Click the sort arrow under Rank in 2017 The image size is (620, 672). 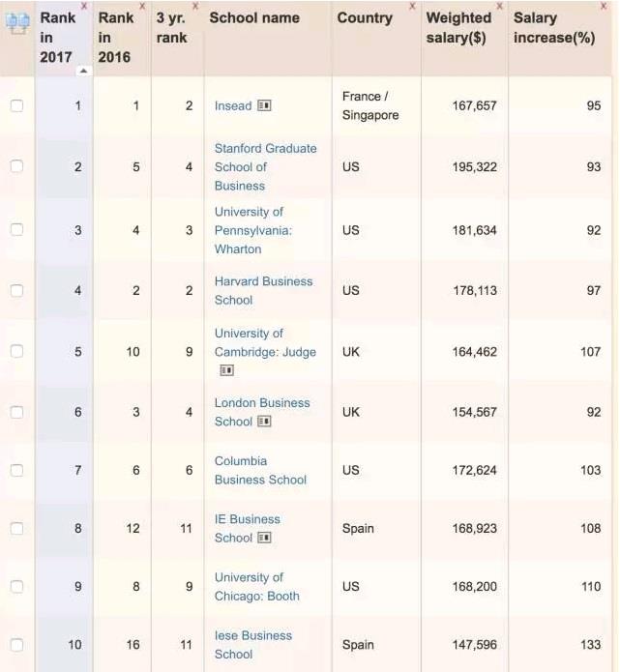click(81, 71)
